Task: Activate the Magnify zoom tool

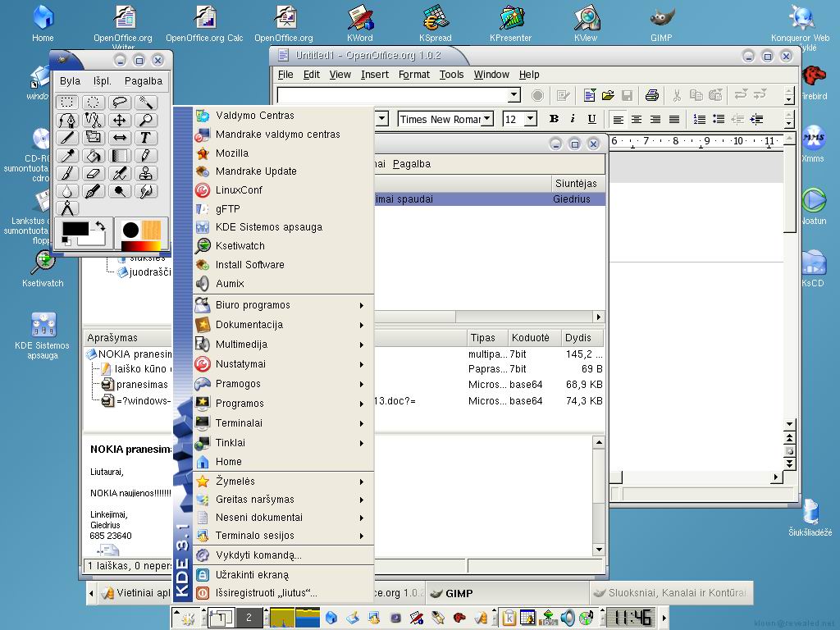Action: [146, 121]
